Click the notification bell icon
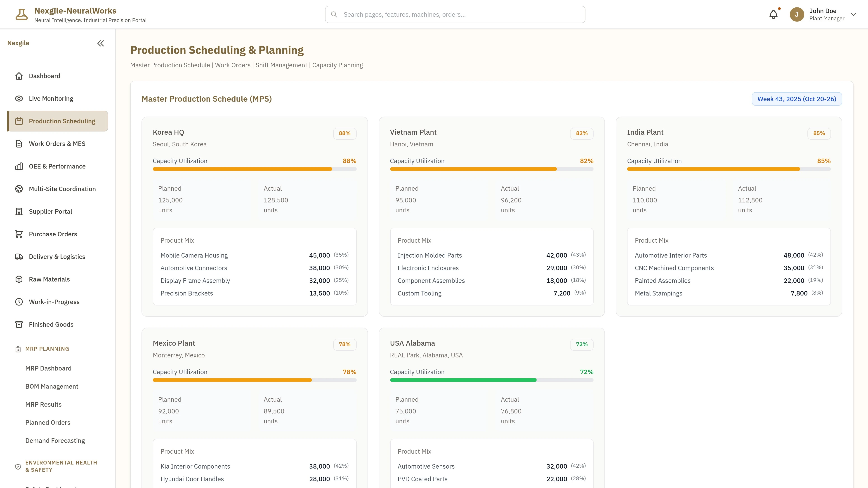Viewport: 868px width, 488px height. [x=773, y=14]
